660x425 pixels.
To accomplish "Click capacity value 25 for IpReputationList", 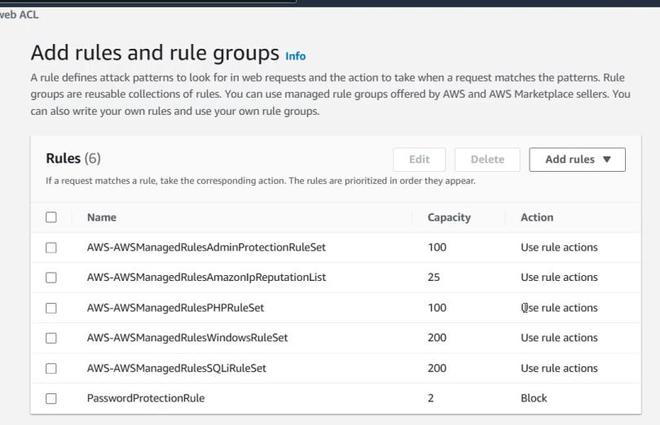I will [434, 277].
